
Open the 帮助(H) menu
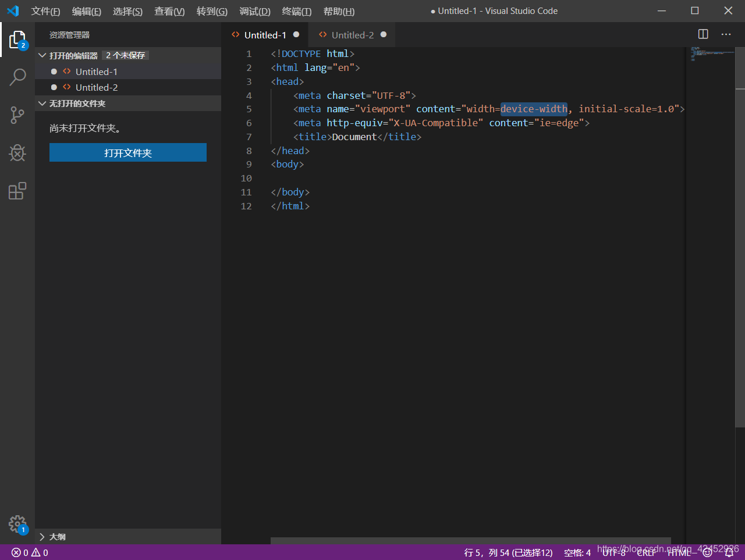point(339,11)
